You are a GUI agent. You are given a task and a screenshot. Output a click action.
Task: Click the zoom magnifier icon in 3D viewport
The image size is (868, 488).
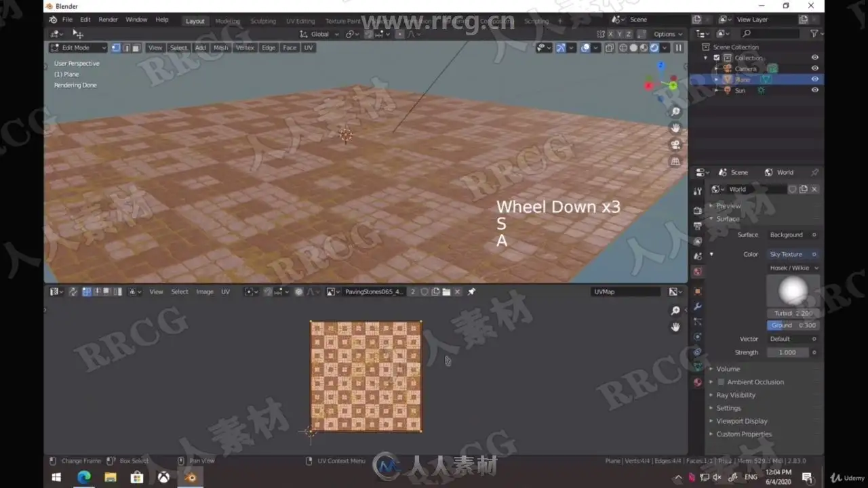(x=675, y=112)
